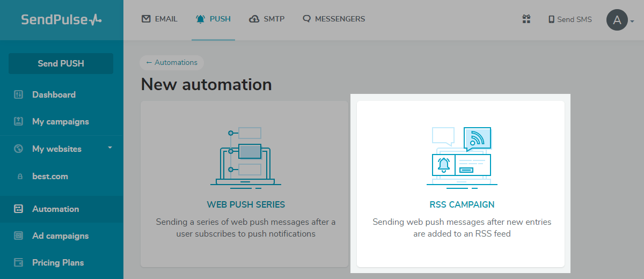Open My campaigns in the sidebar

coord(61,121)
